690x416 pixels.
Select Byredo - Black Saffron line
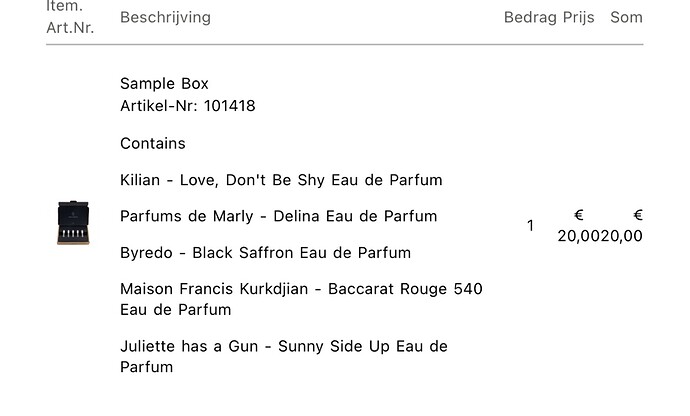[265, 253]
